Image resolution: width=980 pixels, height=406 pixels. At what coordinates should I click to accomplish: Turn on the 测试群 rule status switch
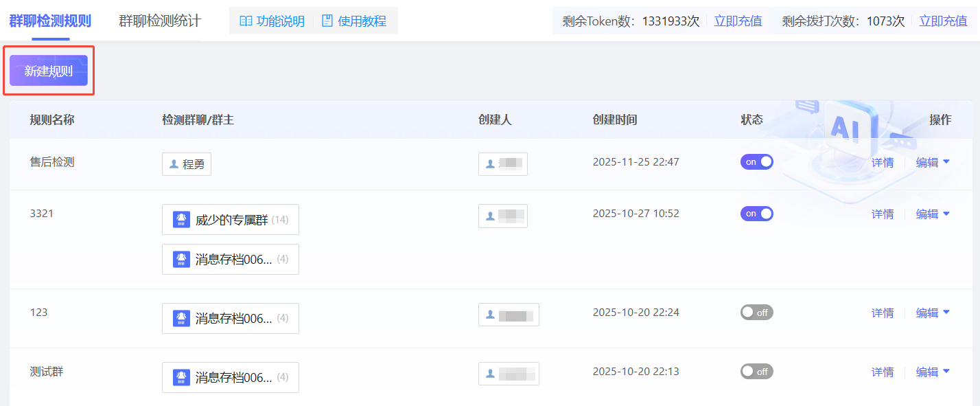756,372
